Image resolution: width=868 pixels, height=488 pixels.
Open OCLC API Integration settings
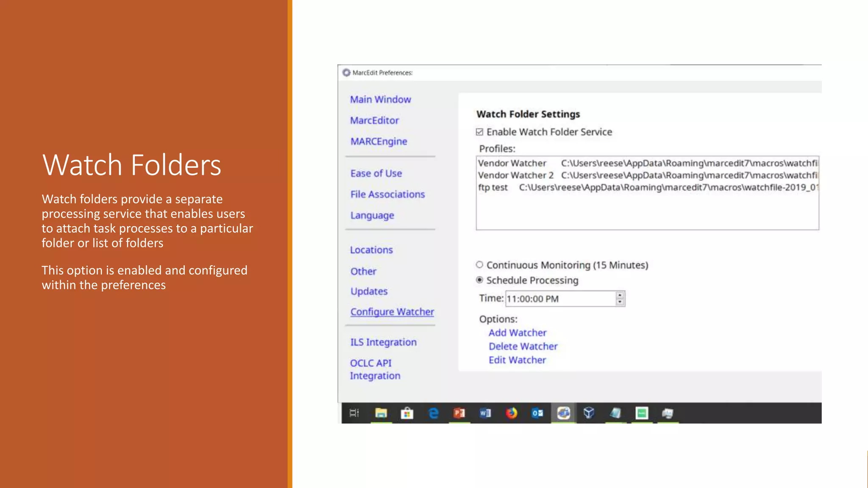375,369
